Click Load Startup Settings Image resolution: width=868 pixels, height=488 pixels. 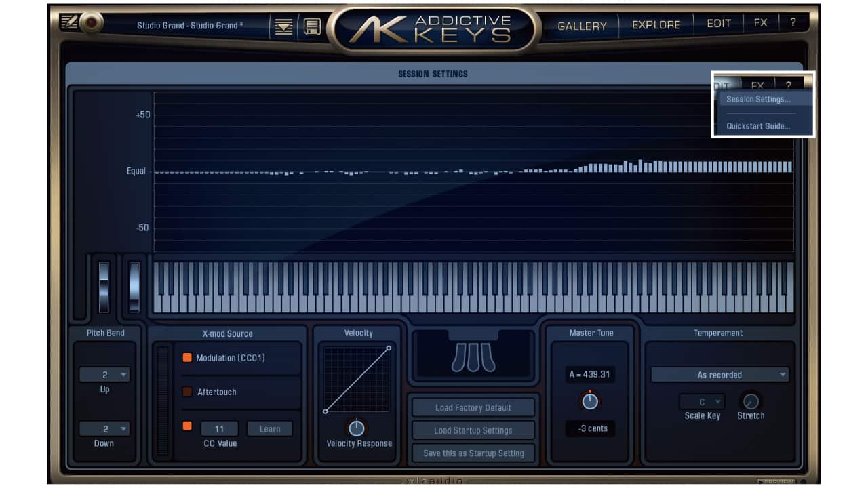(473, 430)
